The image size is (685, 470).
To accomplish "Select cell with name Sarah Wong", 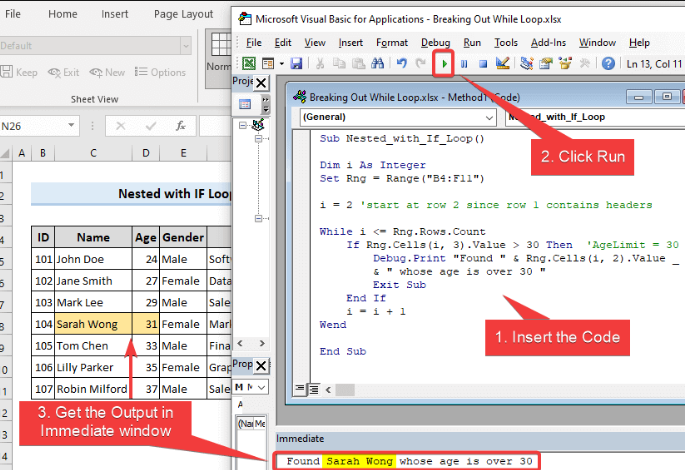I will pyautogui.click(x=93, y=324).
